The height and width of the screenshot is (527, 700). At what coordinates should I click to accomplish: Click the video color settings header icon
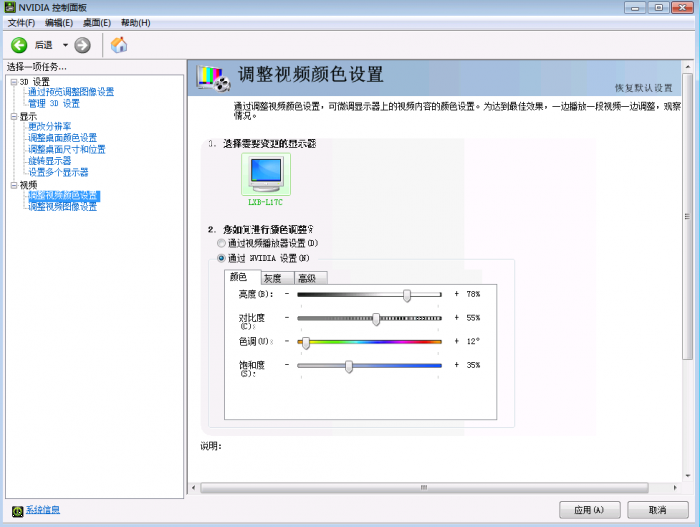[x=213, y=78]
